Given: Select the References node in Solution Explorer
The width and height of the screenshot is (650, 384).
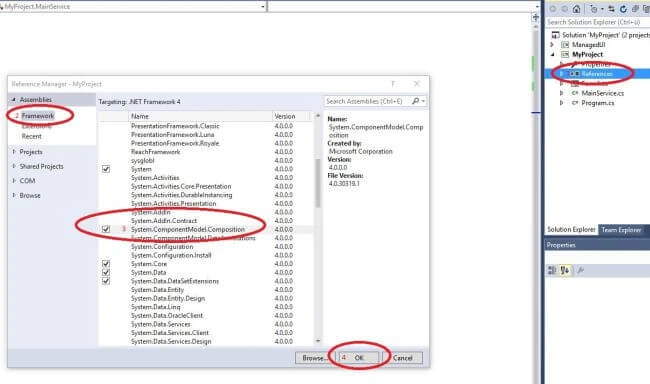Looking at the screenshot, I should tap(597, 74).
